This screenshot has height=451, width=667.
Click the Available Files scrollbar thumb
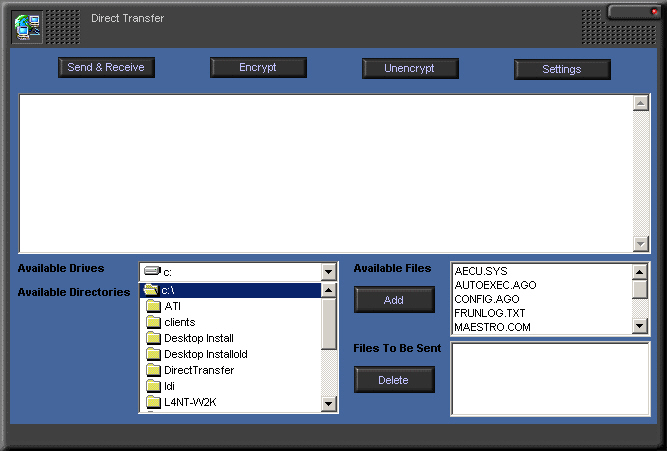pos(640,289)
